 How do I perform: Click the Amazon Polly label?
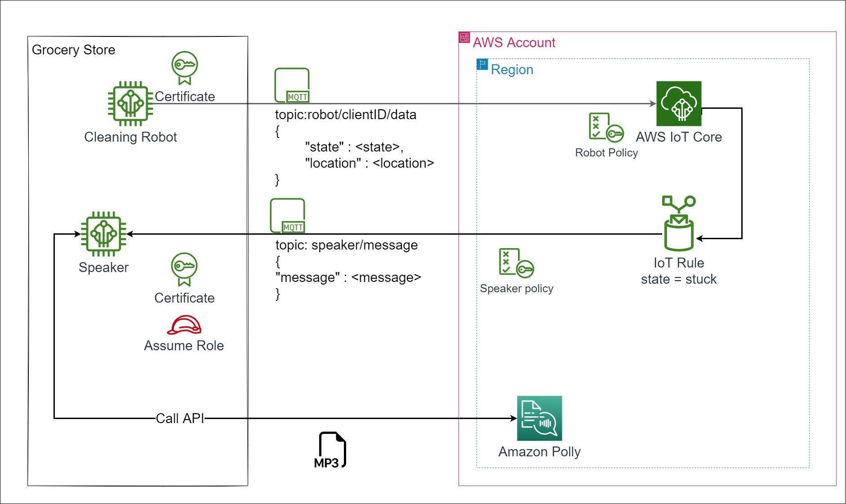point(539,452)
